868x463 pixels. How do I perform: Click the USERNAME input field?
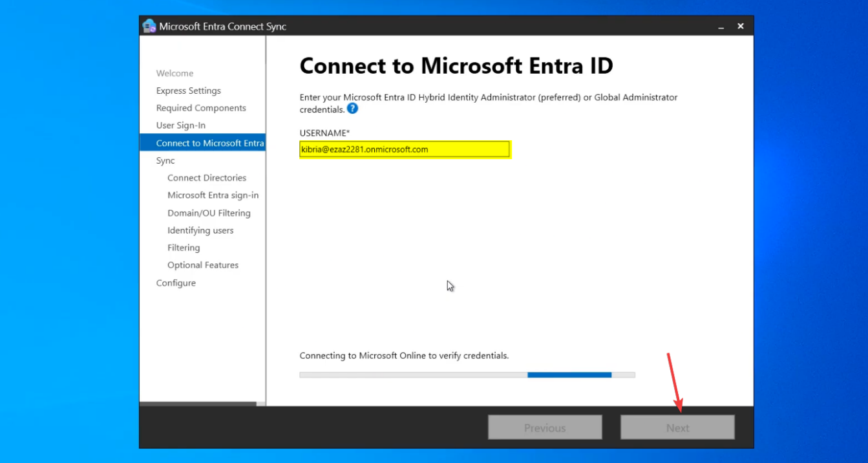coord(405,149)
